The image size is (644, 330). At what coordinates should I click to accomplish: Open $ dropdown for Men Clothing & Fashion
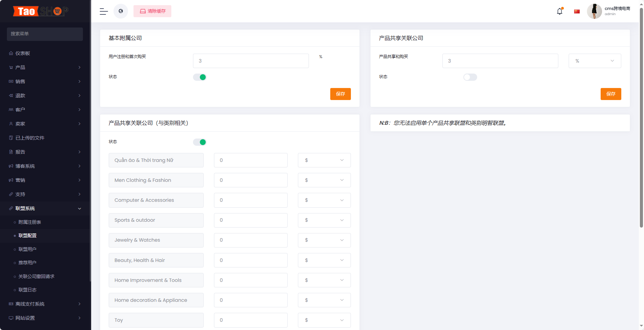[x=324, y=180]
